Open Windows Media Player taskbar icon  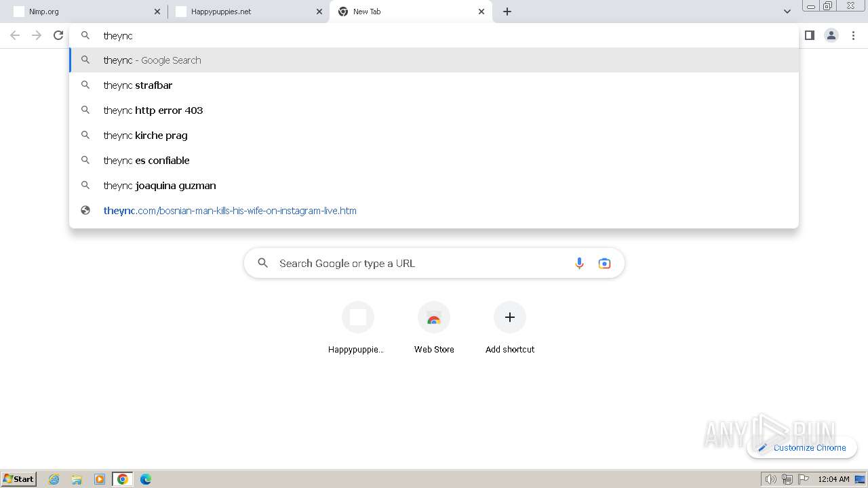100,479
